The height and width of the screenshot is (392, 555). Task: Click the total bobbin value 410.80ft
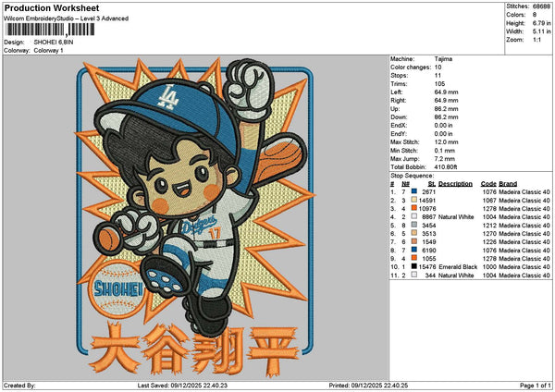pos(446,167)
